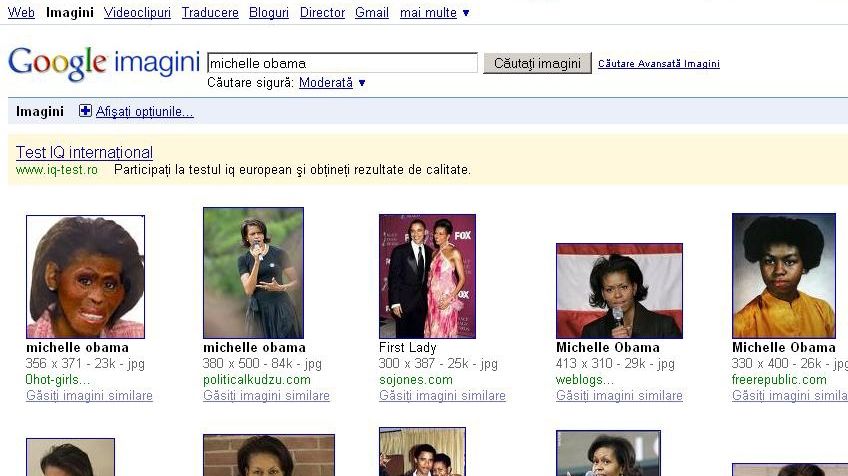This screenshot has height=476, width=848.
Task: Focus the search box with 'michelle obama'
Action: click(342, 63)
